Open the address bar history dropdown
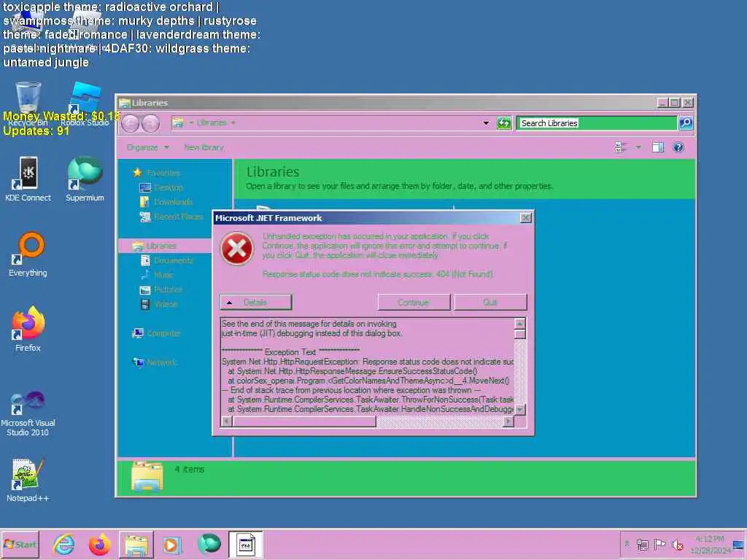 click(x=486, y=123)
